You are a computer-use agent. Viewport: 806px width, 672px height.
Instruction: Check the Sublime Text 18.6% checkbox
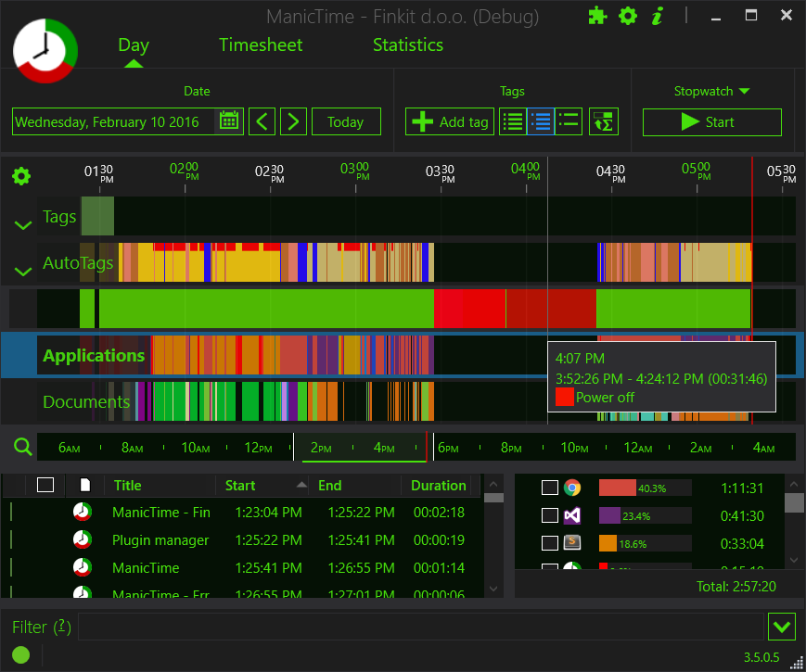[550, 542]
